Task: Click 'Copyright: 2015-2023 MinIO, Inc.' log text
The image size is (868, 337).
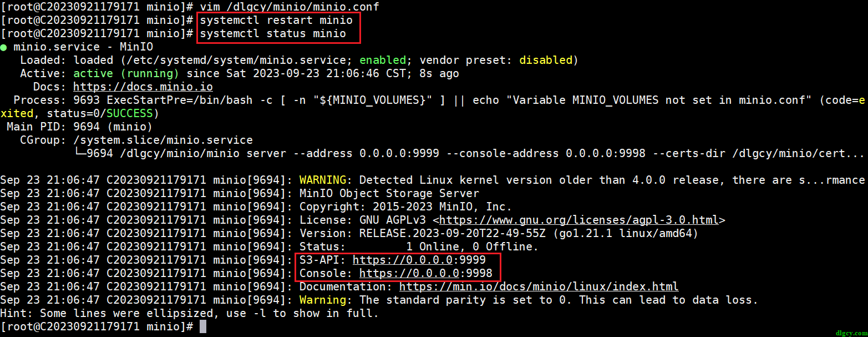Action: pos(406,207)
